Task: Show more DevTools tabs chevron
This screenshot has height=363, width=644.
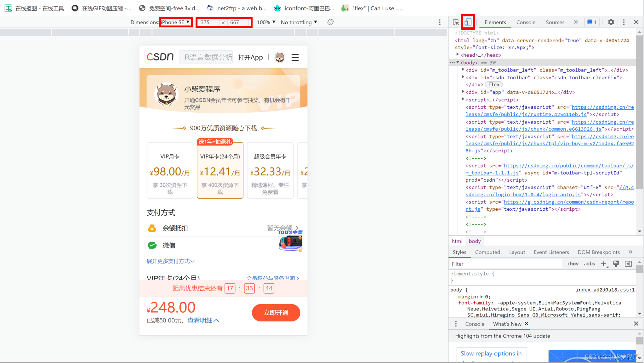Action: click(x=576, y=22)
